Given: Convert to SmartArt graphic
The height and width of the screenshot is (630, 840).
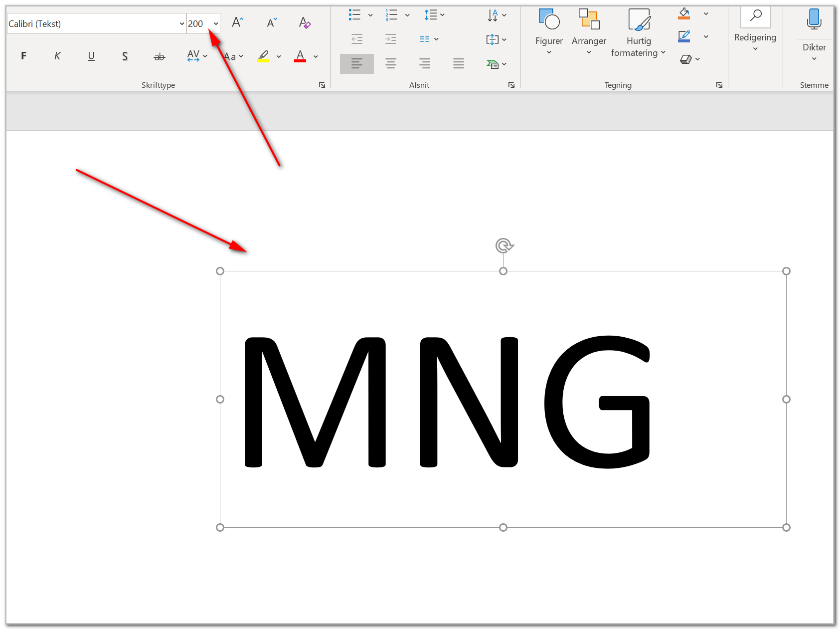Looking at the screenshot, I should [x=497, y=64].
